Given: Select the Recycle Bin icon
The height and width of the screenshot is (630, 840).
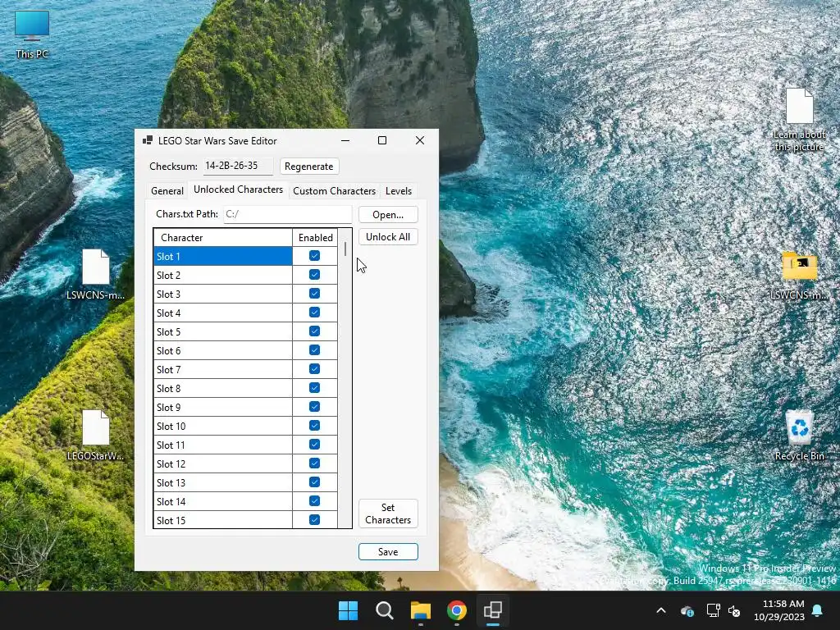Looking at the screenshot, I should point(799,435).
